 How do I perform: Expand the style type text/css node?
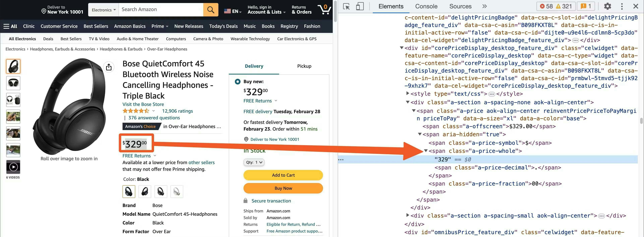point(408,94)
